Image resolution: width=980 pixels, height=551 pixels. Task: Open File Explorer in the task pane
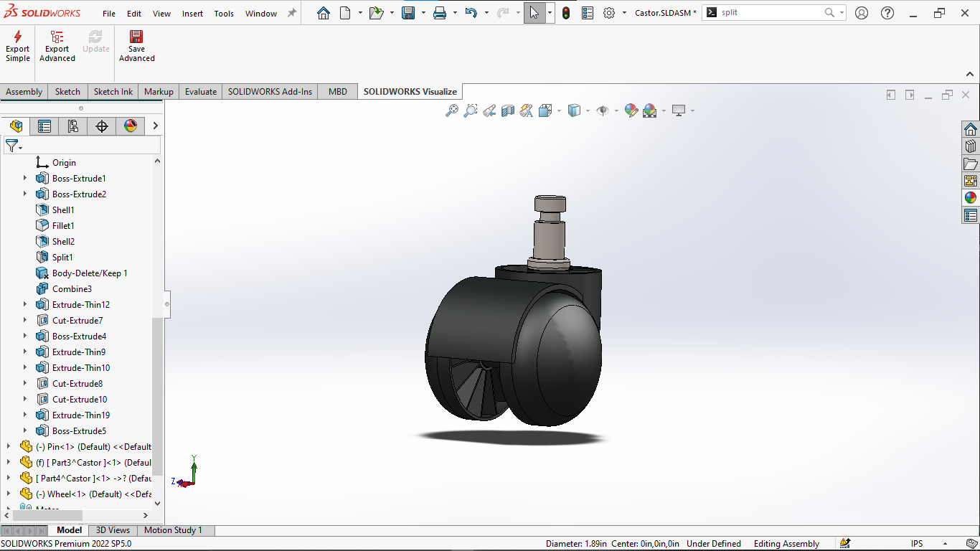click(971, 164)
